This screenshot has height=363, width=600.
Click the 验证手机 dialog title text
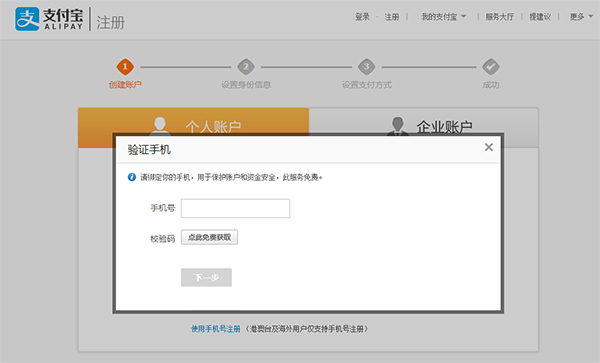[x=149, y=150]
